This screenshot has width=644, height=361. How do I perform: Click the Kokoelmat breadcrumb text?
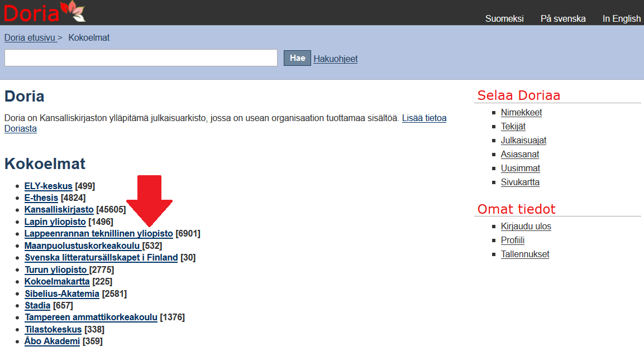89,38
